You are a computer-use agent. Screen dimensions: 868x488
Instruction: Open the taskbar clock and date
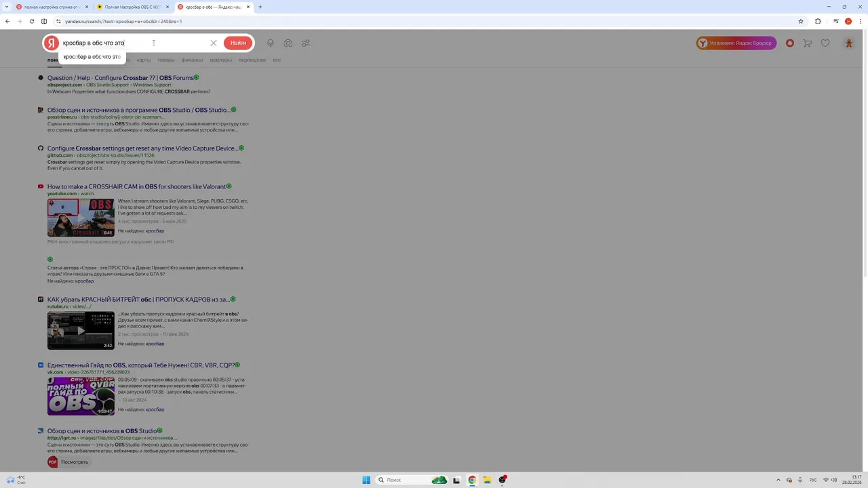click(x=852, y=480)
